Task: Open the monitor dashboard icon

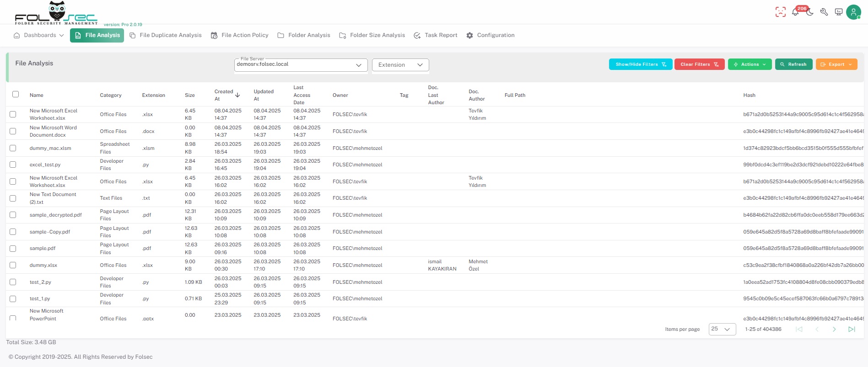Action: 839,12
